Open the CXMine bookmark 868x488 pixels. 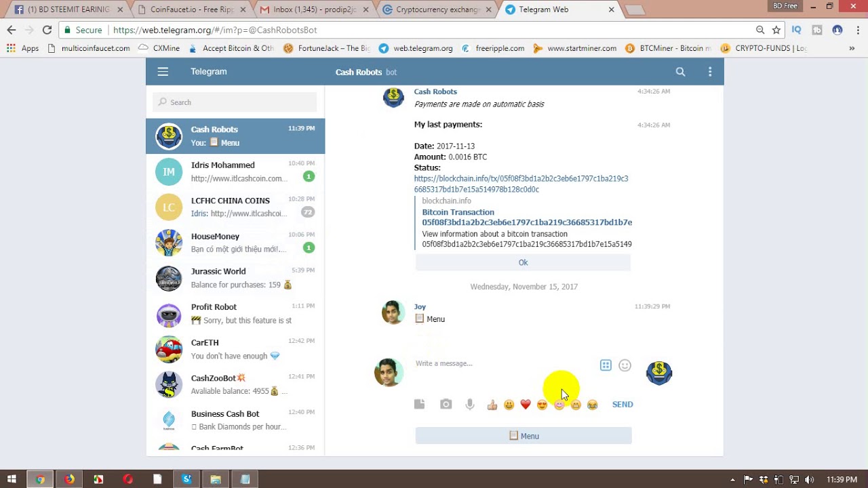[x=159, y=48]
